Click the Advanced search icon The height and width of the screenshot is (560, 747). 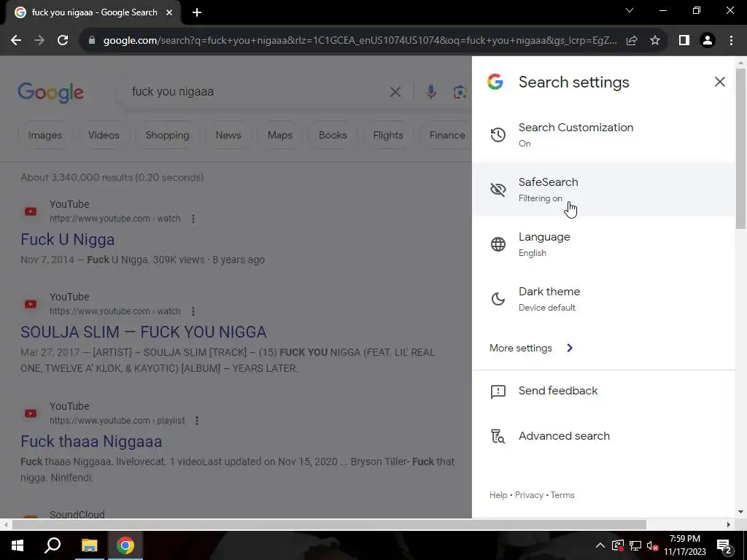498,436
